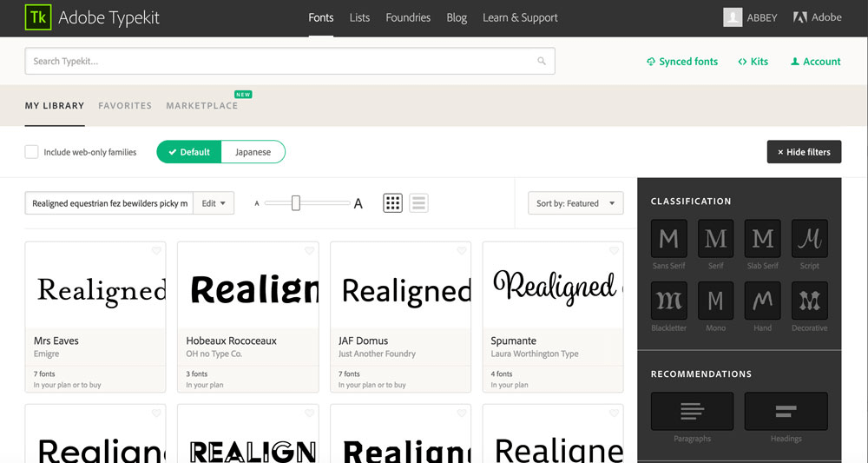Switch to grid view
Screen dimensions: 868x463
[x=392, y=203]
